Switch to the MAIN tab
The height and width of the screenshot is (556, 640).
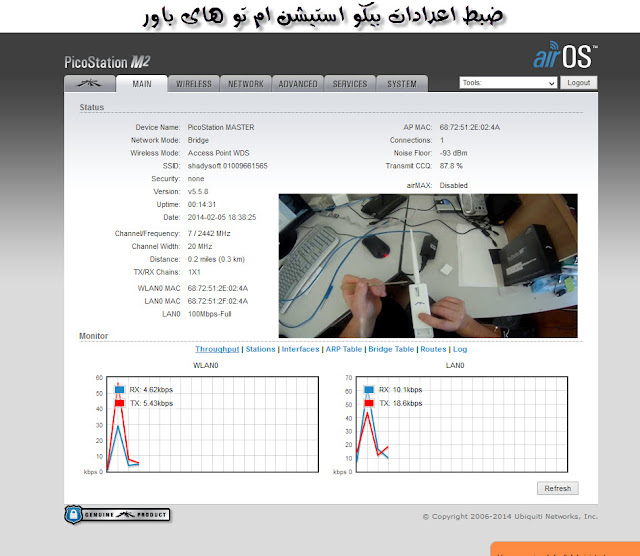142,84
